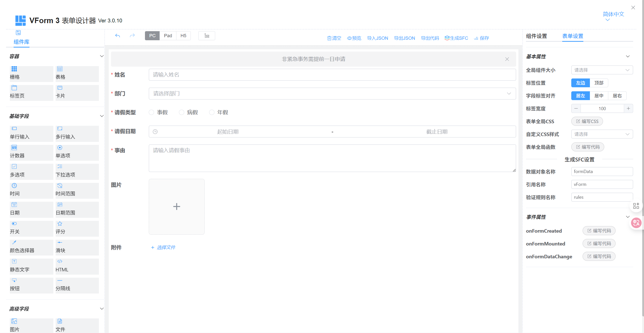Collapse the 基础字段 section
The height and width of the screenshot is (333, 644).
click(102, 116)
